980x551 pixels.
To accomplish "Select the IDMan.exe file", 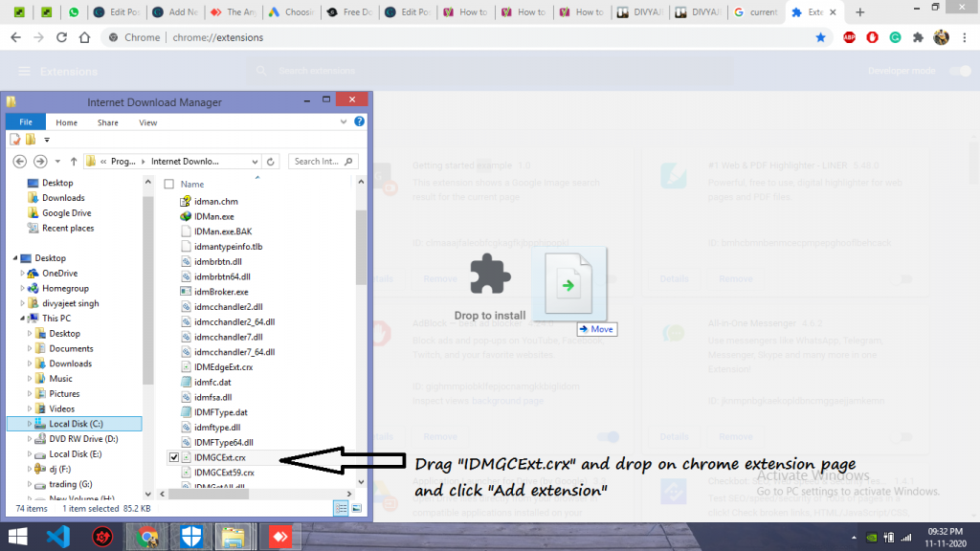I will pos(213,217).
